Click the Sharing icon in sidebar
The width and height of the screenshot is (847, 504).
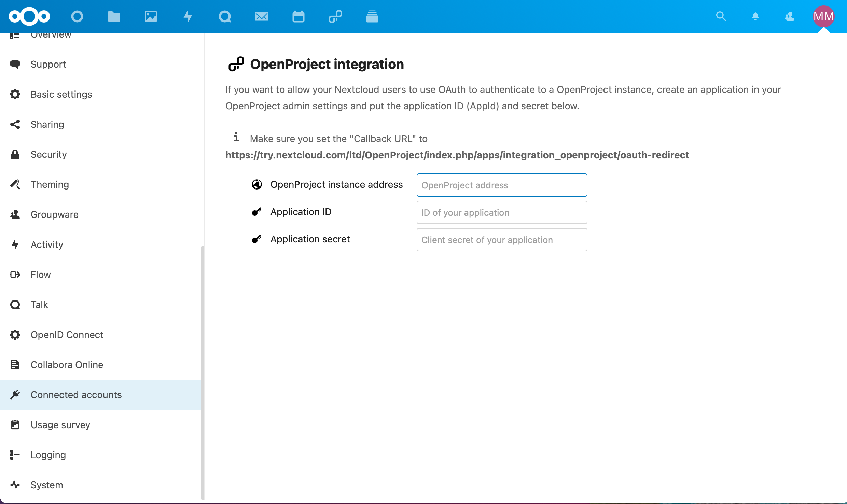click(x=15, y=124)
